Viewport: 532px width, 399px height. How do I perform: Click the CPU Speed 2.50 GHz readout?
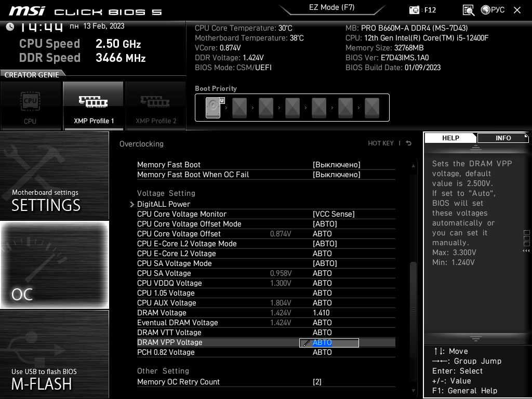(x=80, y=44)
